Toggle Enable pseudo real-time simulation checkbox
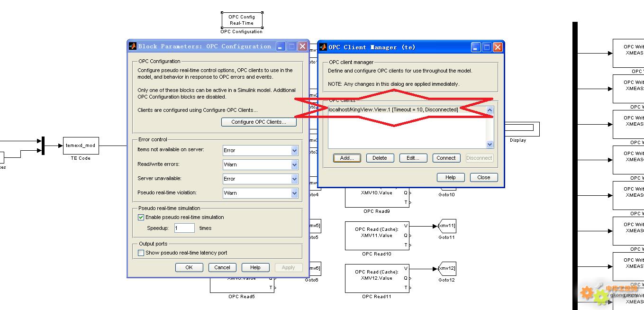This screenshot has height=310, width=644. [x=141, y=217]
